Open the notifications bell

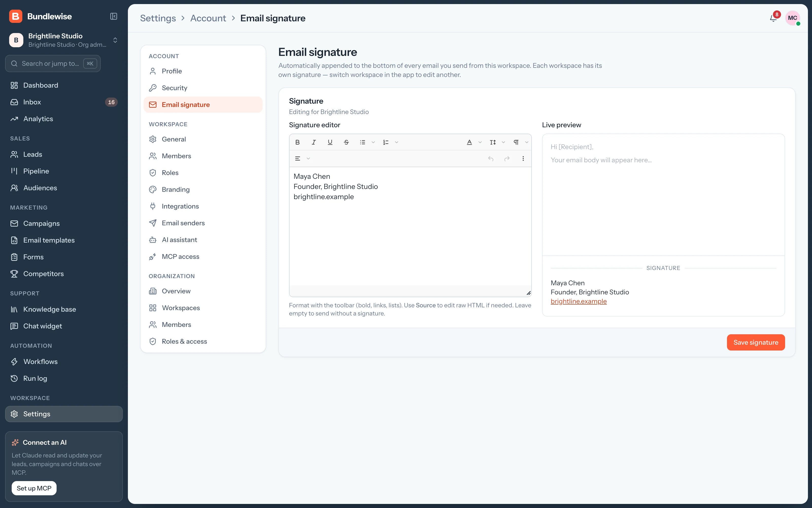point(773,18)
